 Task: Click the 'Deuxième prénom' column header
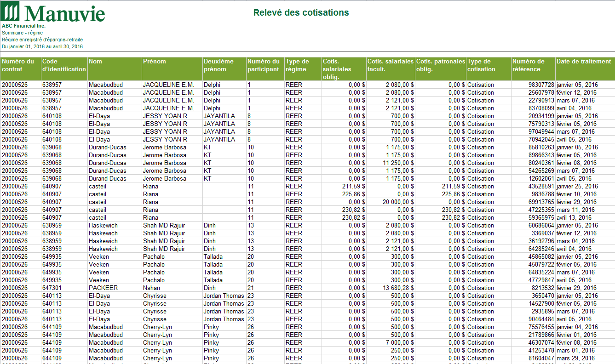coord(218,65)
